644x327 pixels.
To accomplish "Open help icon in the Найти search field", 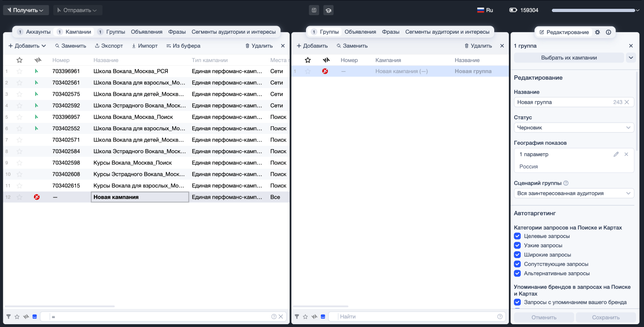I will (500, 317).
